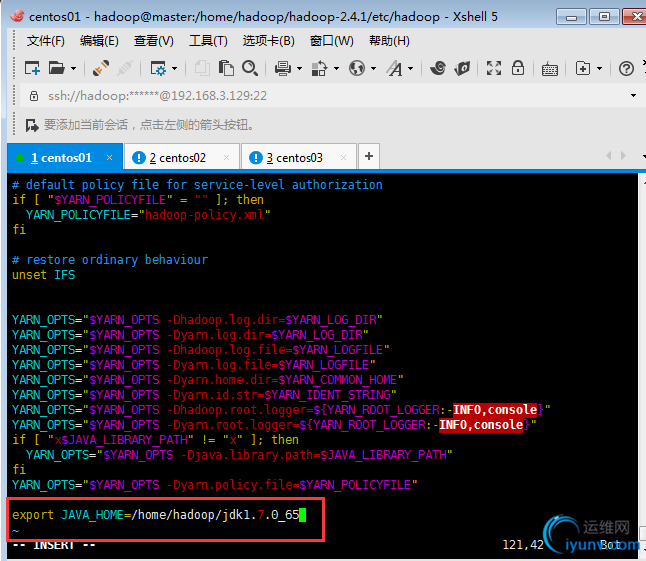The image size is (646, 561).
Task: Click the grayed Disconnect plug icon
Action: coord(125,68)
